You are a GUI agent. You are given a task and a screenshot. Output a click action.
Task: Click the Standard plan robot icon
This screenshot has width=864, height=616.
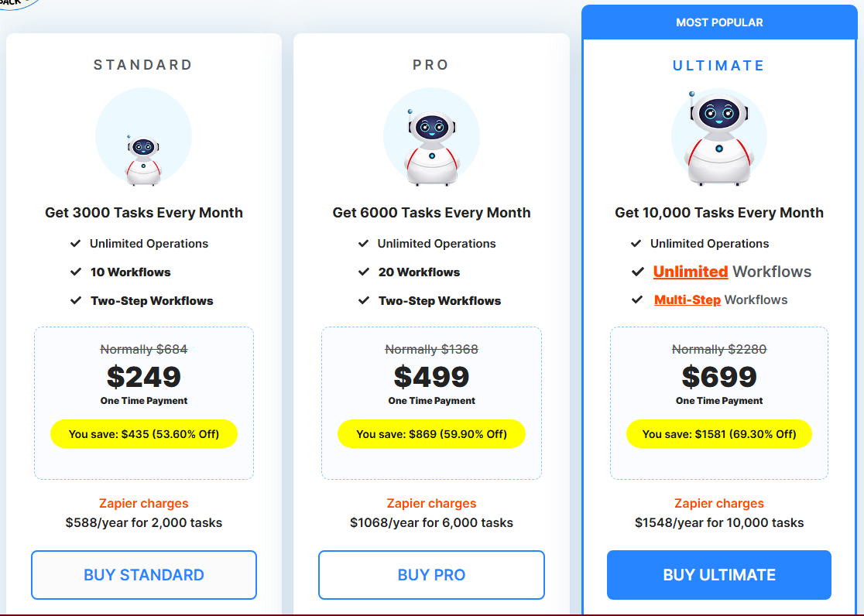143,137
